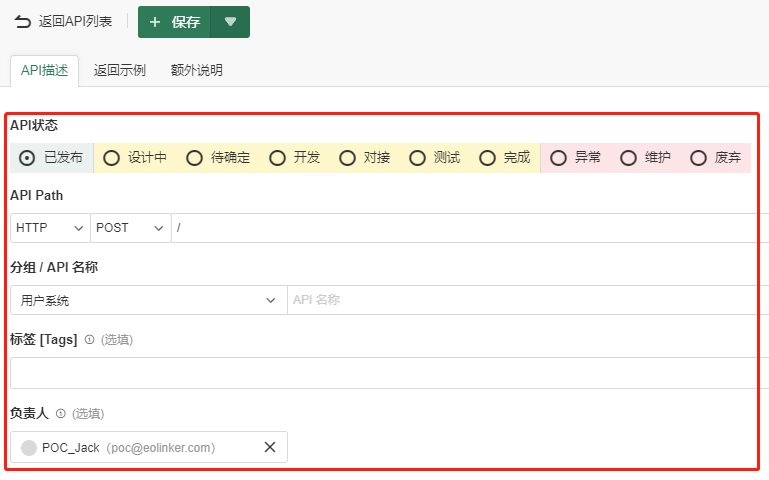The width and height of the screenshot is (769, 480).
Task: Click the green 保存 button
Action: [174, 22]
